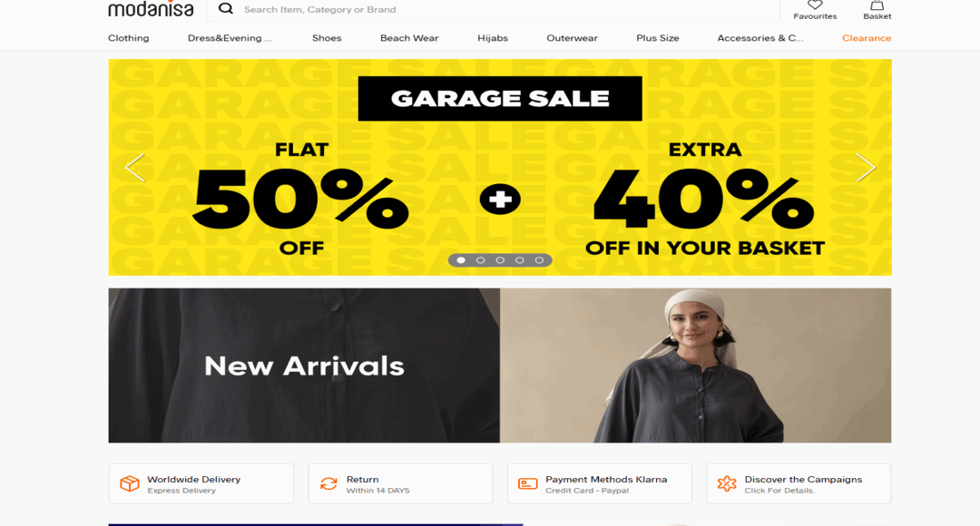Image resolution: width=980 pixels, height=526 pixels.
Task: Open the Clothing category menu
Action: coord(128,38)
